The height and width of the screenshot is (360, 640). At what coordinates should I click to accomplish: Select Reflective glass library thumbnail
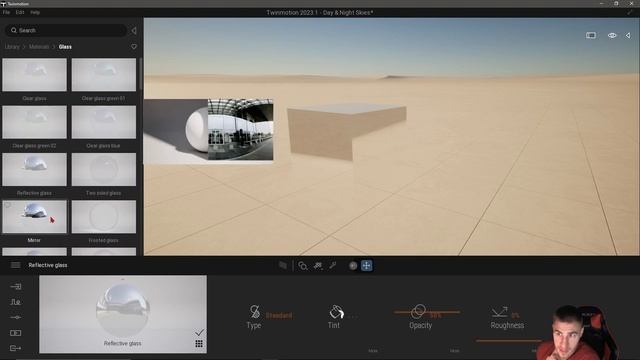pyautogui.click(x=34, y=169)
